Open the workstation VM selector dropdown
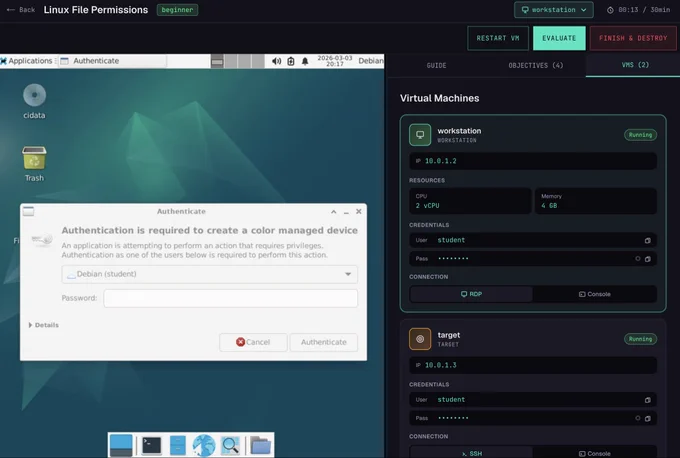Viewport: 680px width, 458px height. click(x=554, y=10)
